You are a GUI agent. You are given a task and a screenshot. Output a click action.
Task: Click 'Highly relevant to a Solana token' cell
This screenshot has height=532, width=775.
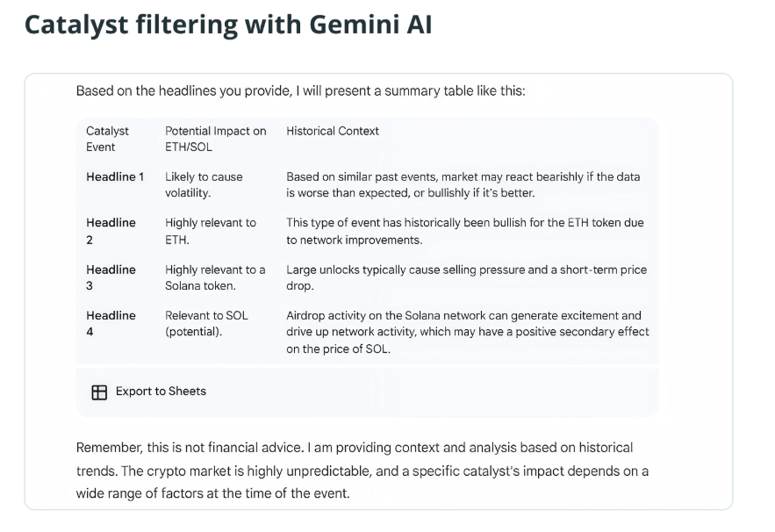(215, 277)
